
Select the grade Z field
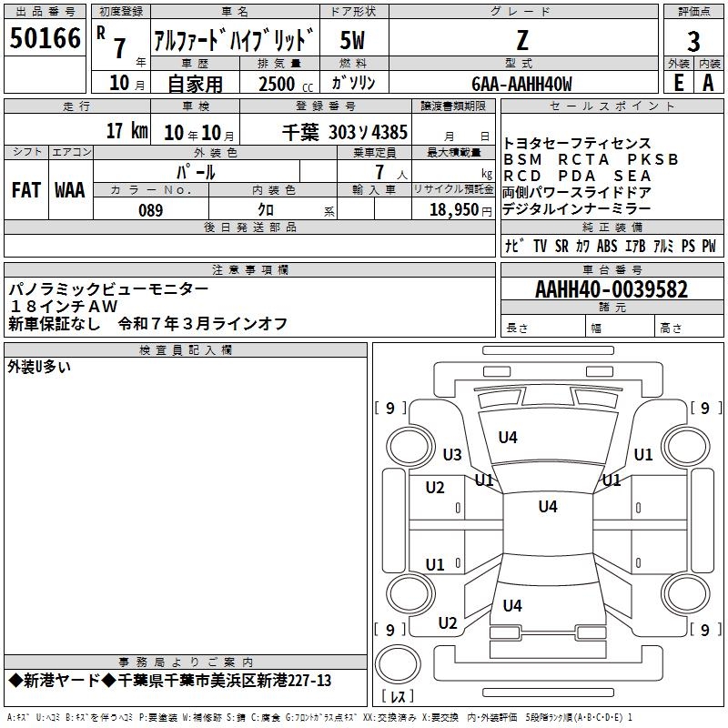[521, 41]
